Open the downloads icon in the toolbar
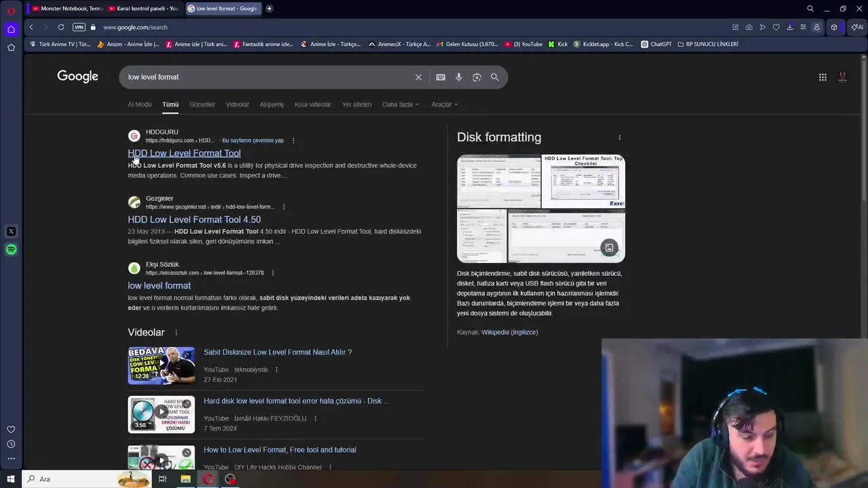Screen dimensions: 868x488 pyautogui.click(x=789, y=27)
